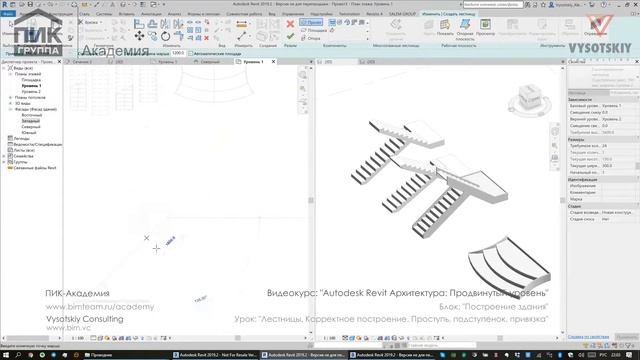Screen dimensions: 640x360
Task: Open the Просмотр work plane viewer
Action: point(485,27)
